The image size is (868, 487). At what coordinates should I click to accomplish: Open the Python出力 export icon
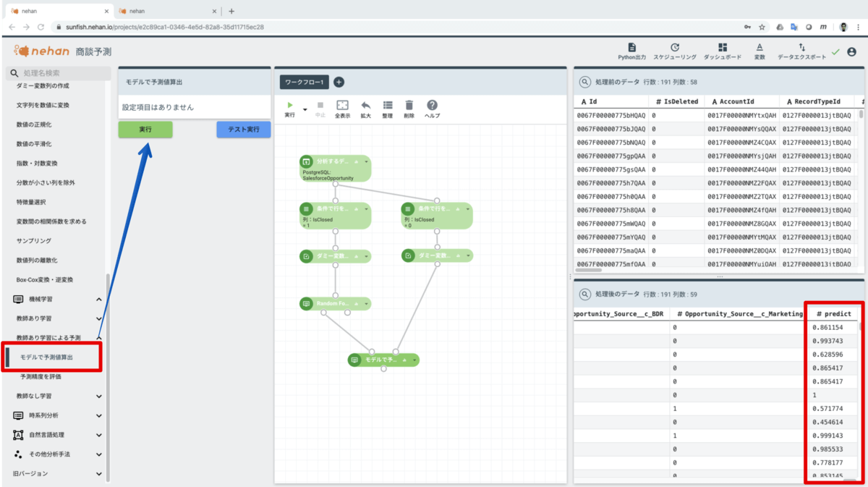[x=631, y=51]
